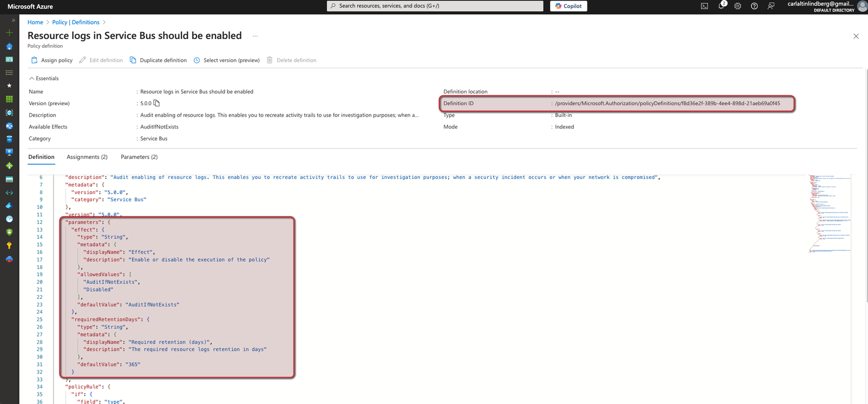Focus the Azure search resources box
The height and width of the screenshot is (404, 868).
[x=435, y=6]
